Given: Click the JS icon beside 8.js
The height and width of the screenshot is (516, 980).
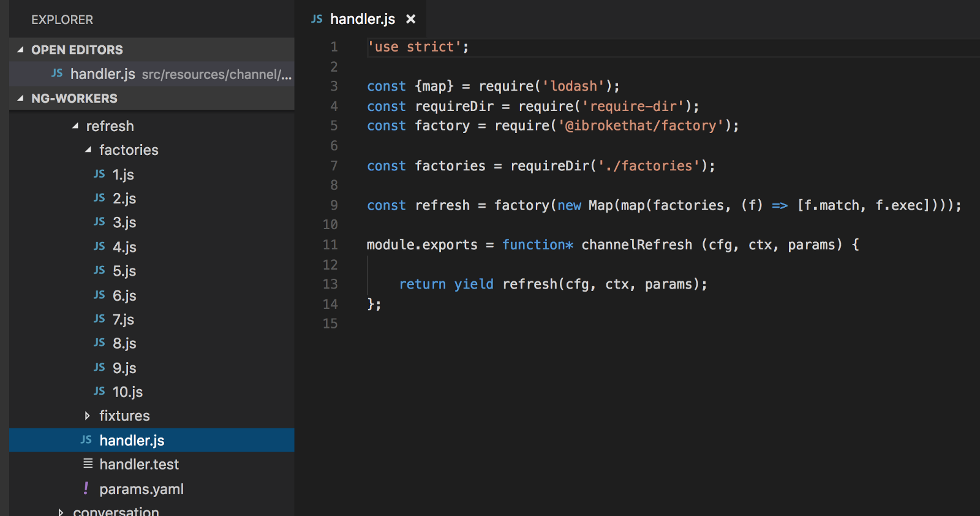Looking at the screenshot, I should [99, 343].
